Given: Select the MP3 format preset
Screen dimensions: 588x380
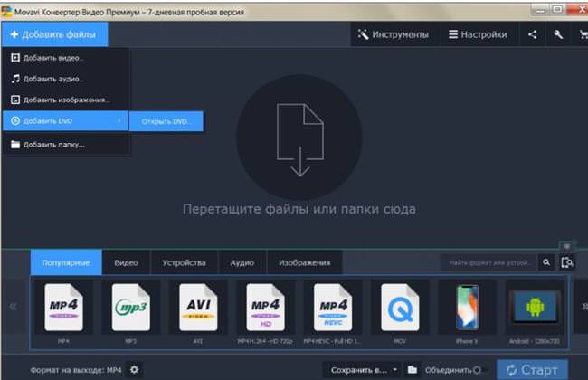Looking at the screenshot, I should click(130, 312).
